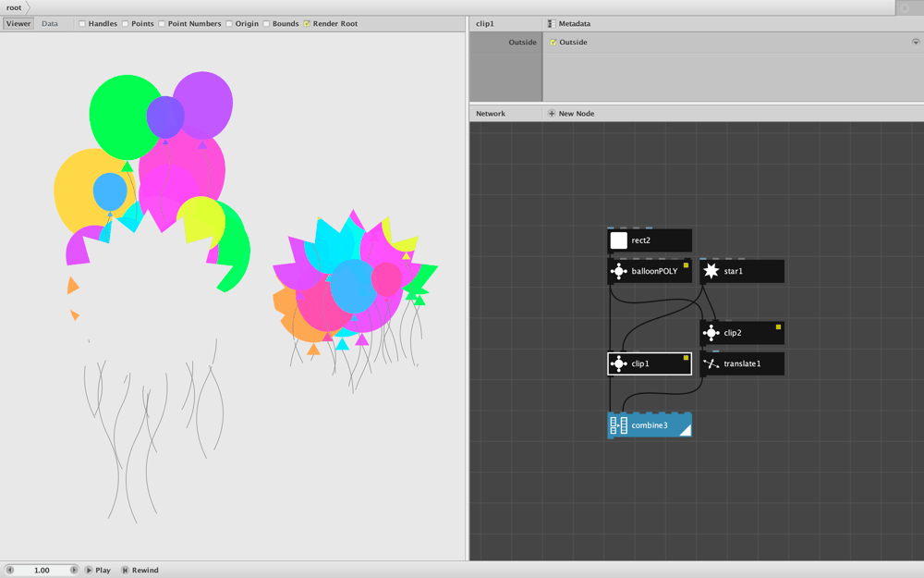The height and width of the screenshot is (578, 924).
Task: Click the clip1 node label
Action: [x=640, y=363]
